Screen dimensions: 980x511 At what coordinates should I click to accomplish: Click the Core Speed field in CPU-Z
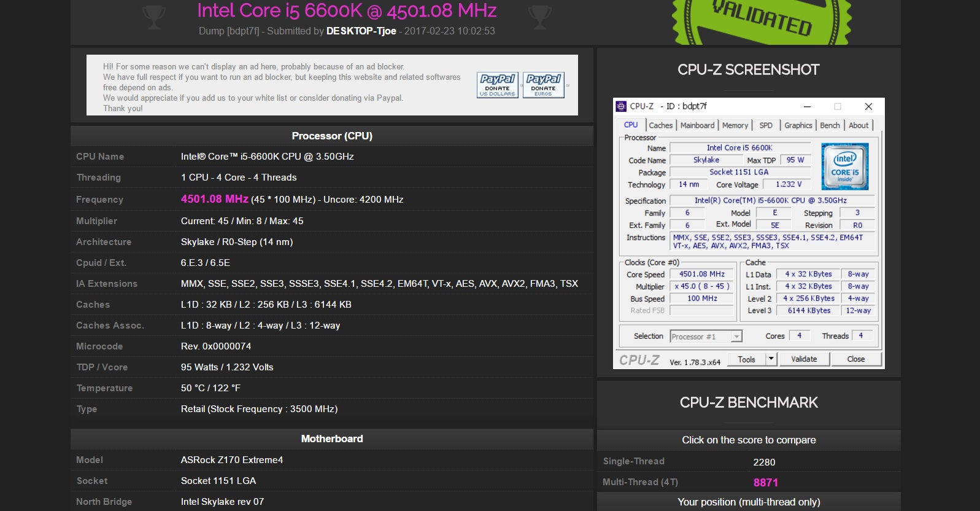click(702, 275)
